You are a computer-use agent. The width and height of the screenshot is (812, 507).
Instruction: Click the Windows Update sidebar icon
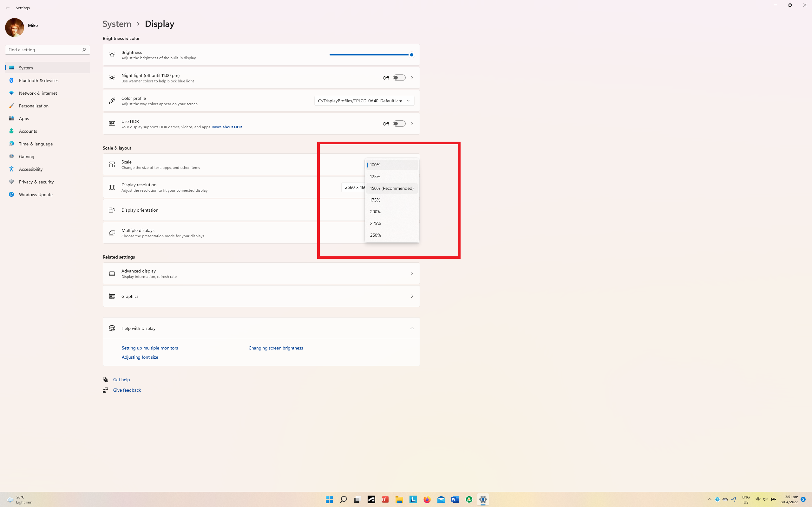[x=11, y=195]
